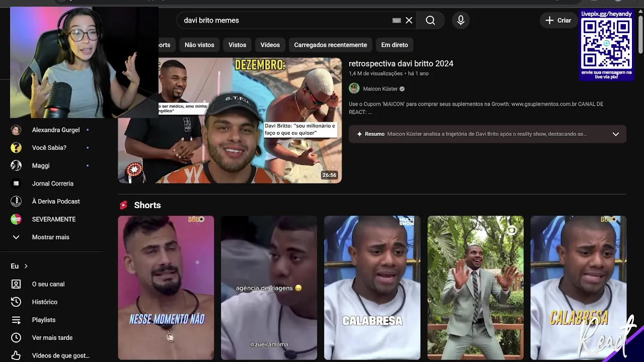Click 'À Deriva Podcast' channel avatar
Viewport: 644px width, 362px height.
16,201
